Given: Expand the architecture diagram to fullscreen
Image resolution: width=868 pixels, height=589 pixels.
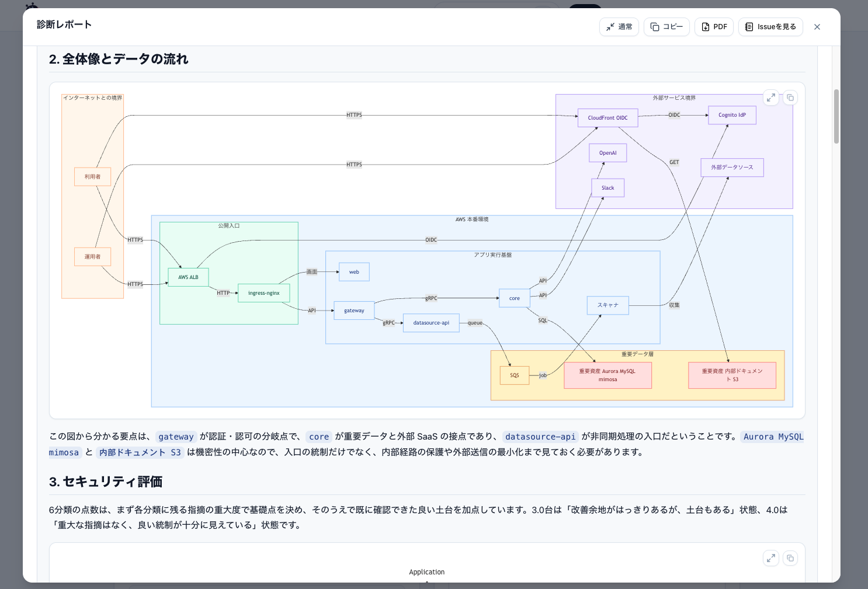Looking at the screenshot, I should pos(771,97).
